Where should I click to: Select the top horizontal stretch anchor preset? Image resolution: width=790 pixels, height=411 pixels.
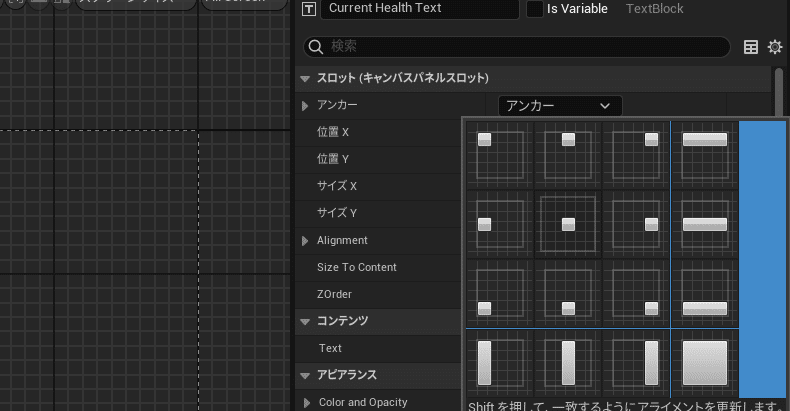click(x=704, y=155)
